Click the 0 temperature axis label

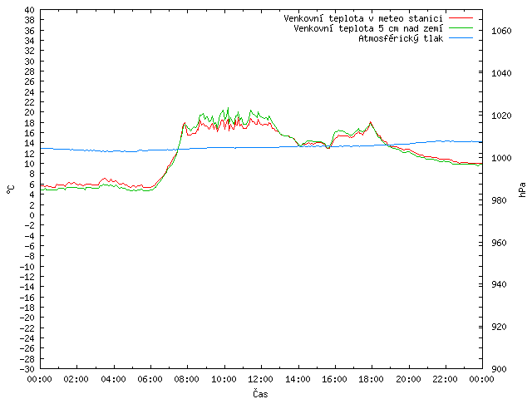pos(32,215)
